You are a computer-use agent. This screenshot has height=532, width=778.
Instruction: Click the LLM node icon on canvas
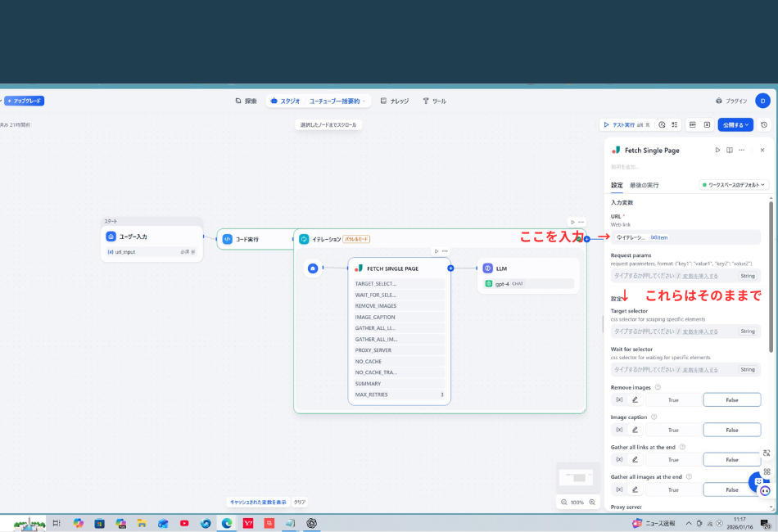click(x=487, y=268)
